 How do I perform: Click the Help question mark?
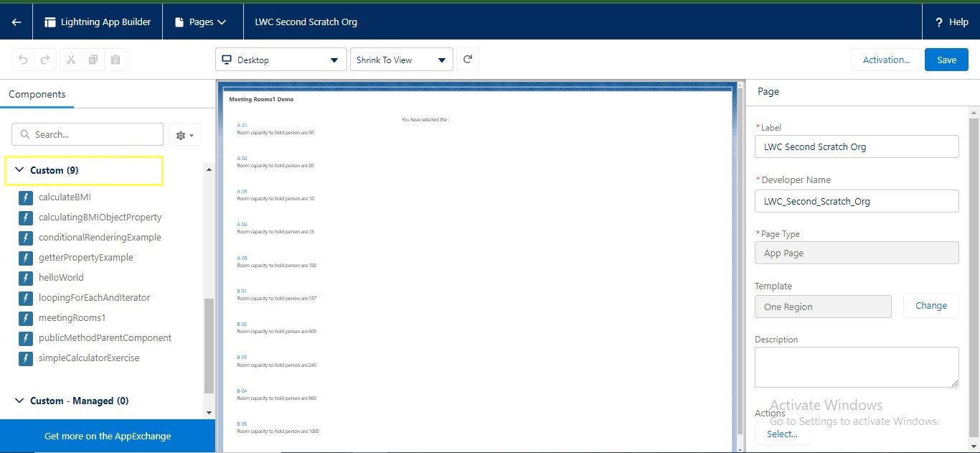[939, 22]
